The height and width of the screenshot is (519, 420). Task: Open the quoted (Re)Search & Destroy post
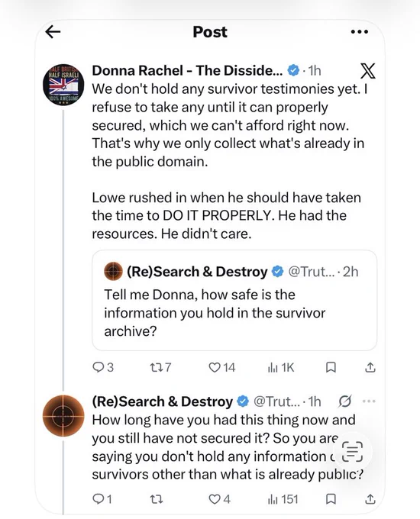pos(234,300)
